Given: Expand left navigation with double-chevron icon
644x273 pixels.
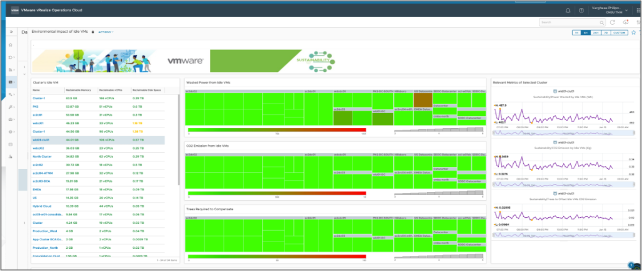Looking at the screenshot, I should pyautogui.click(x=11, y=32).
